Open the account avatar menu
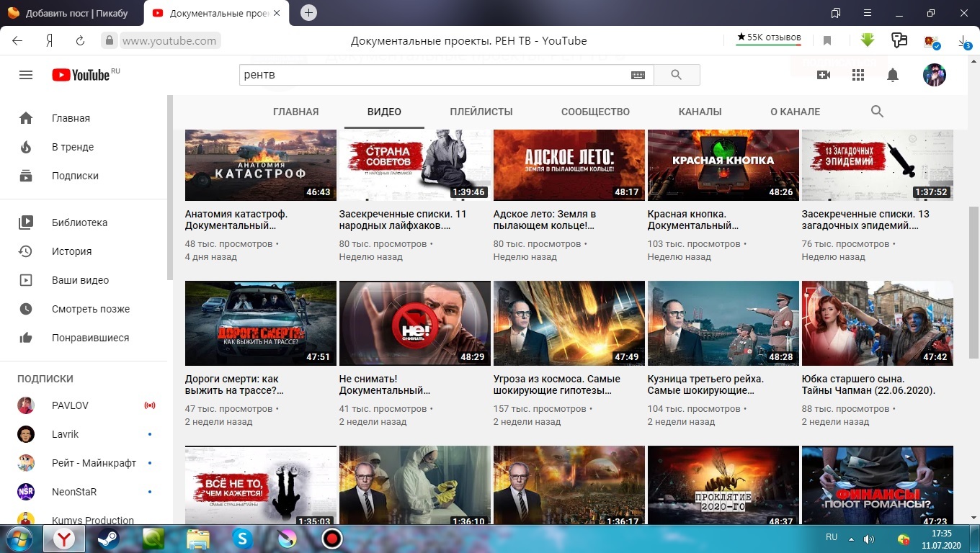Image resolution: width=980 pixels, height=553 pixels. pos(935,75)
